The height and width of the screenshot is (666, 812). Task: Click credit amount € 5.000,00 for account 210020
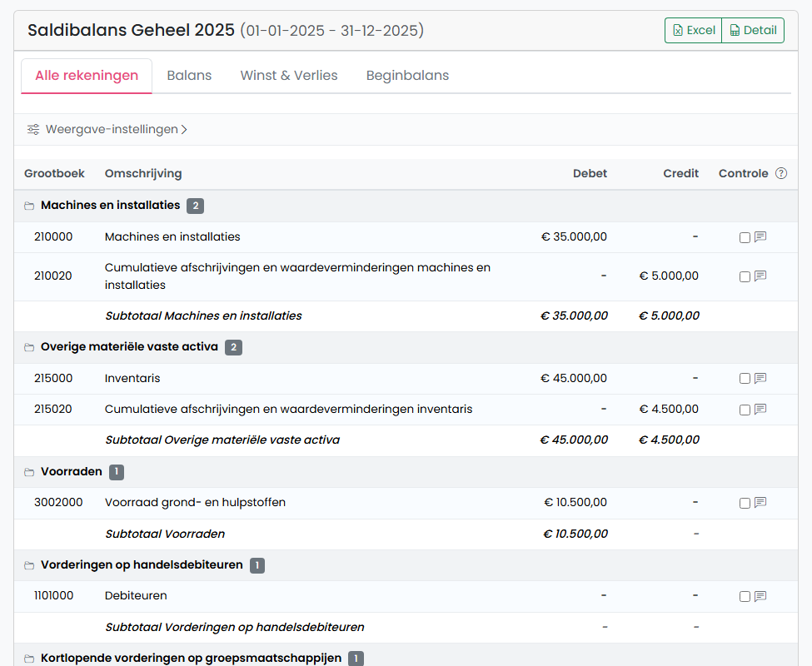tap(669, 276)
